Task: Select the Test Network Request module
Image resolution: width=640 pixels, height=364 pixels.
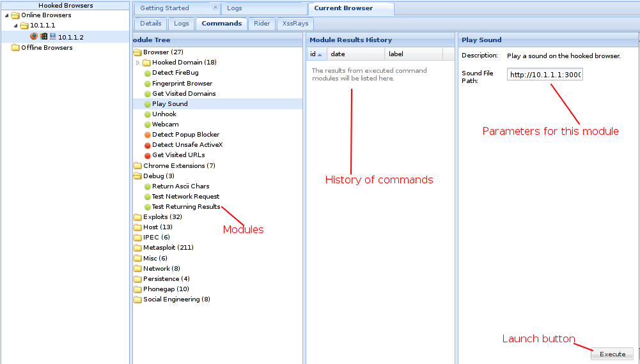Action: point(185,197)
